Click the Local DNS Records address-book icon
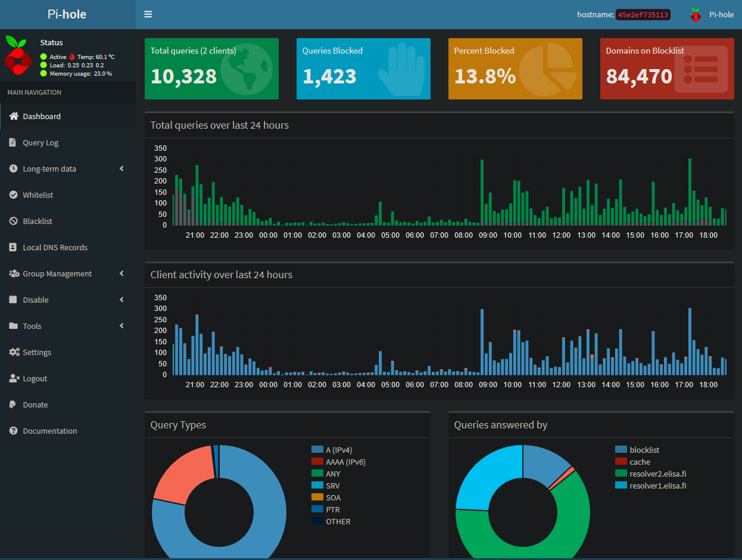742x560 pixels. tap(13, 247)
